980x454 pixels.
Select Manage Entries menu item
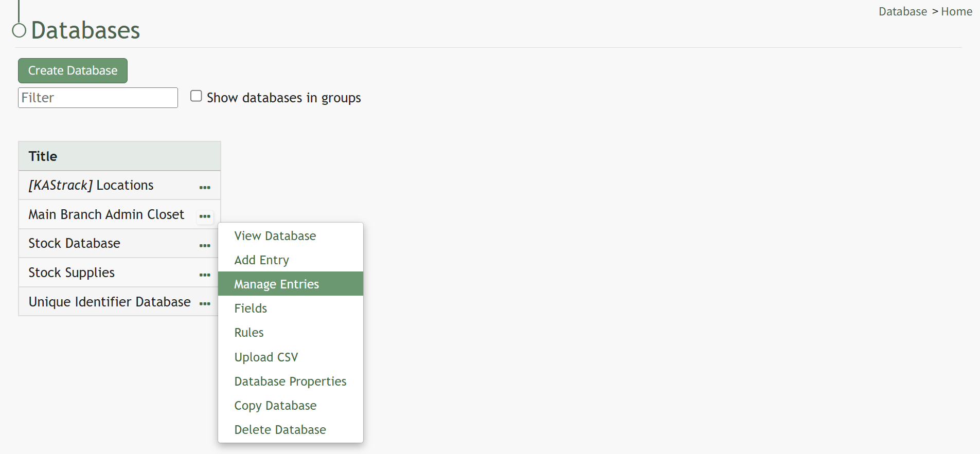[291, 284]
